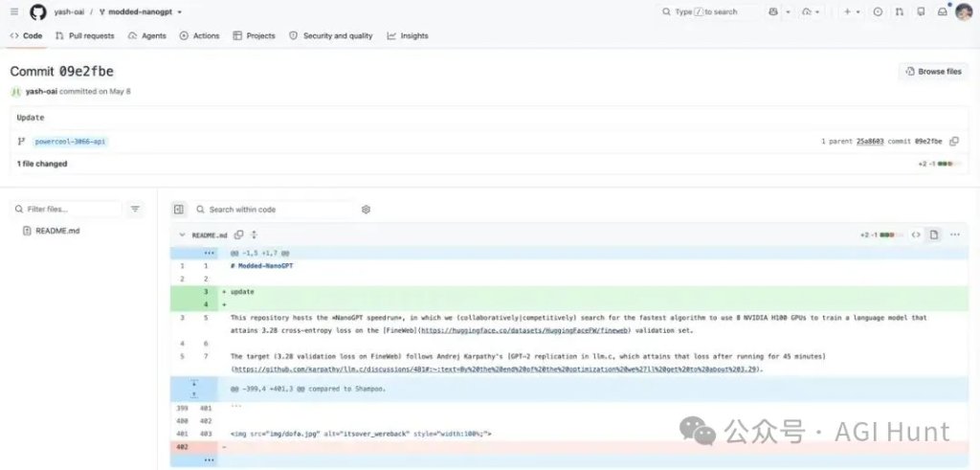Image resolution: width=980 pixels, height=470 pixels.
Task: Open the hamburger navigation menu
Action: pyautogui.click(x=14, y=11)
